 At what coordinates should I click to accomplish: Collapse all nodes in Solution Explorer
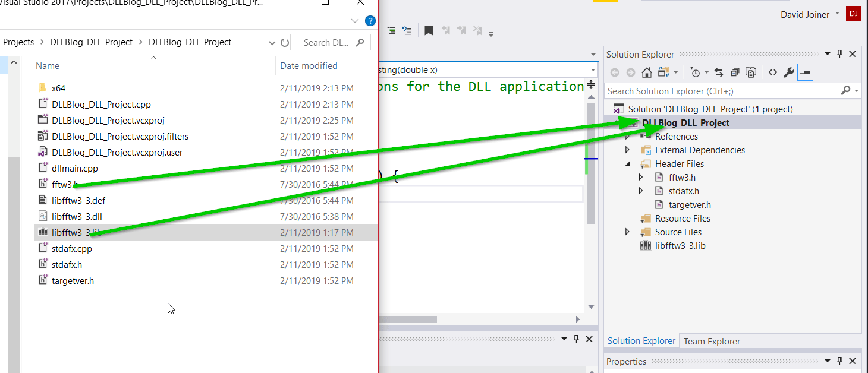click(x=735, y=72)
